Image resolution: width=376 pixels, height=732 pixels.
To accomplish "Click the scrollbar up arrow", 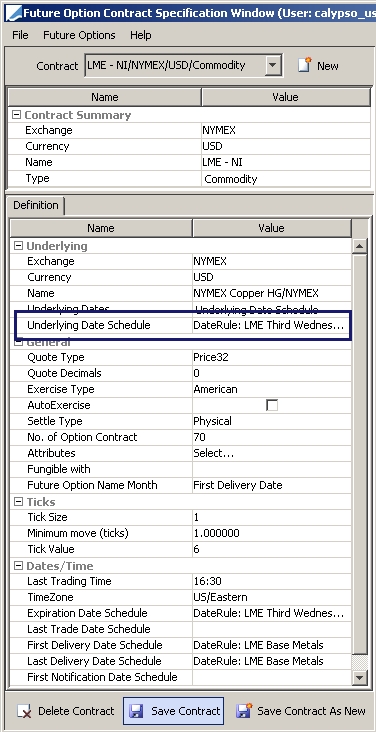I will point(359,246).
